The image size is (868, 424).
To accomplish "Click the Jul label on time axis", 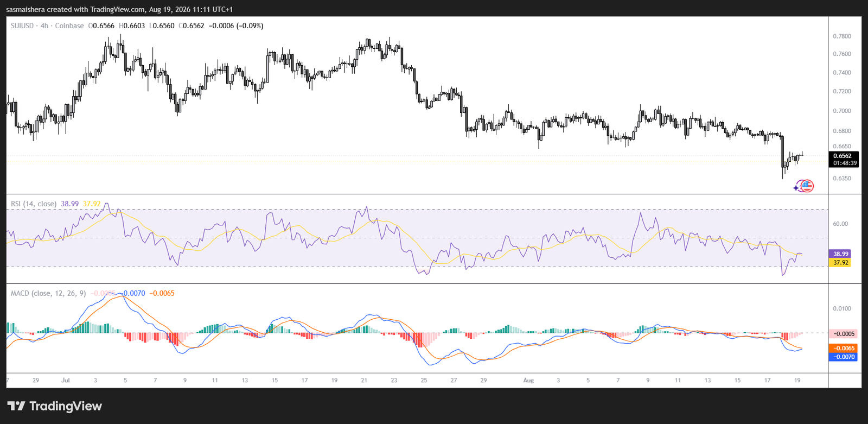I will point(66,381).
